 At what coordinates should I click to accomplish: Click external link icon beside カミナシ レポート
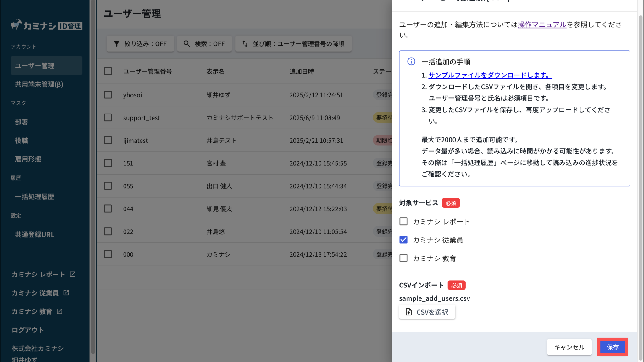[73, 274]
